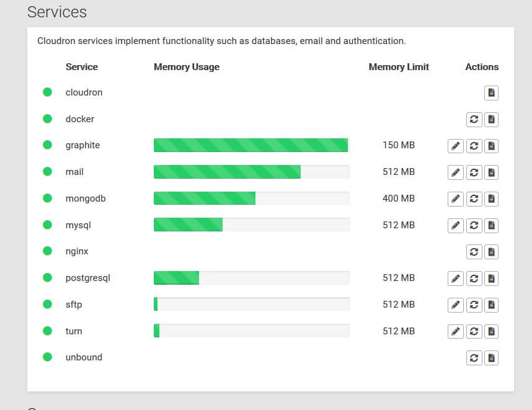Click the green status dot for cloudron

(x=47, y=92)
